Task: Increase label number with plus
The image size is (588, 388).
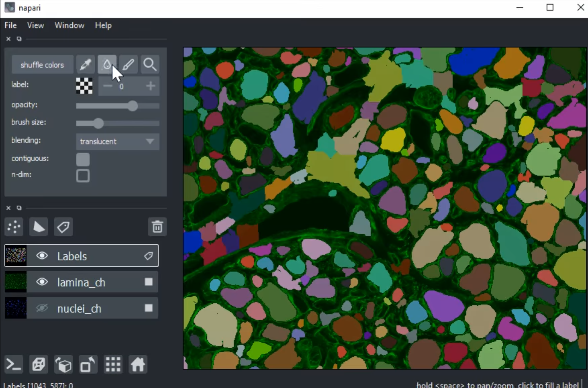Action: coord(151,86)
